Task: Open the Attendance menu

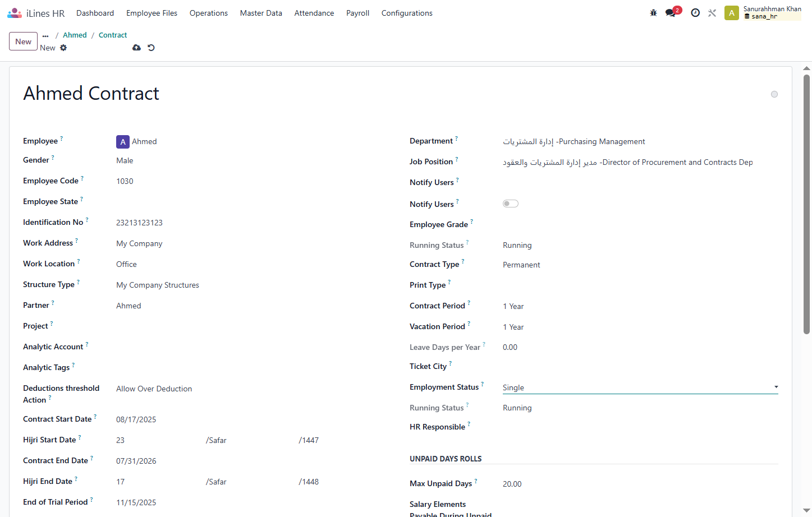Action: pyautogui.click(x=314, y=13)
